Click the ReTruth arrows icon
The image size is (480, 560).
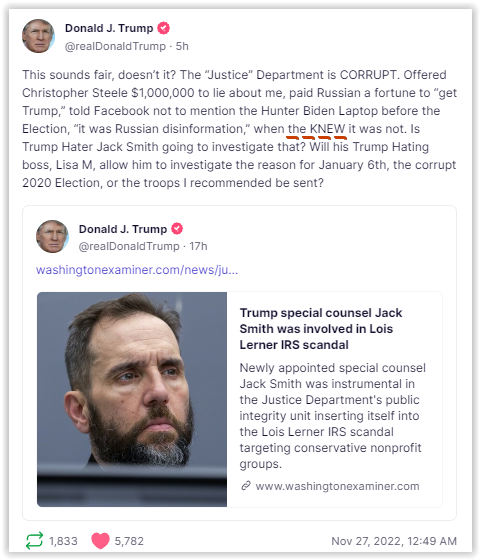[x=34, y=540]
